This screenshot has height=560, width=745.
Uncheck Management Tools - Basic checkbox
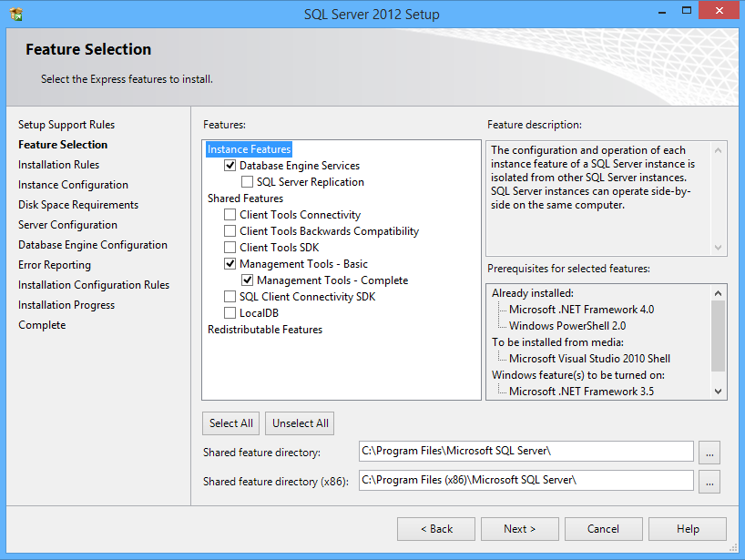230,264
